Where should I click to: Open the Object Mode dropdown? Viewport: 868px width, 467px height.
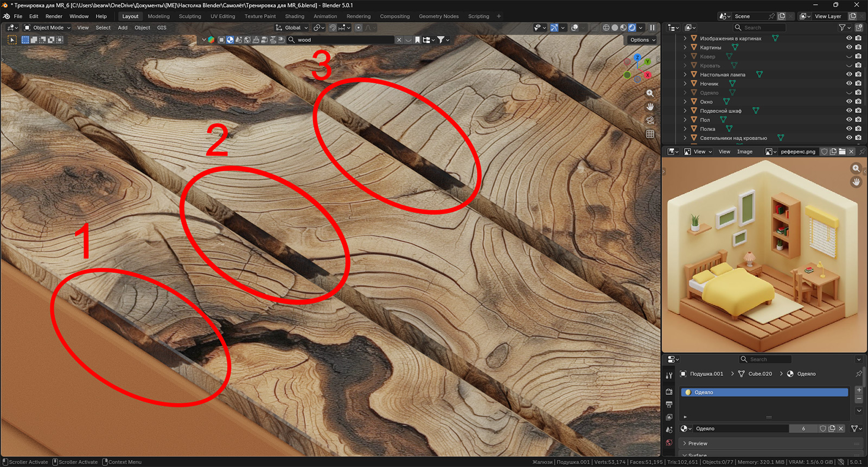point(47,28)
